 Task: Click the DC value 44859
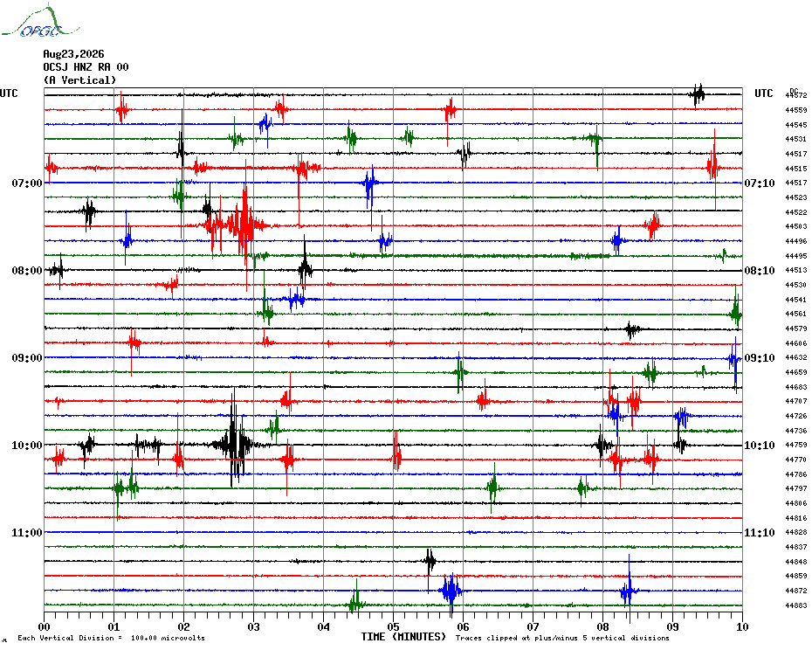pos(796,576)
